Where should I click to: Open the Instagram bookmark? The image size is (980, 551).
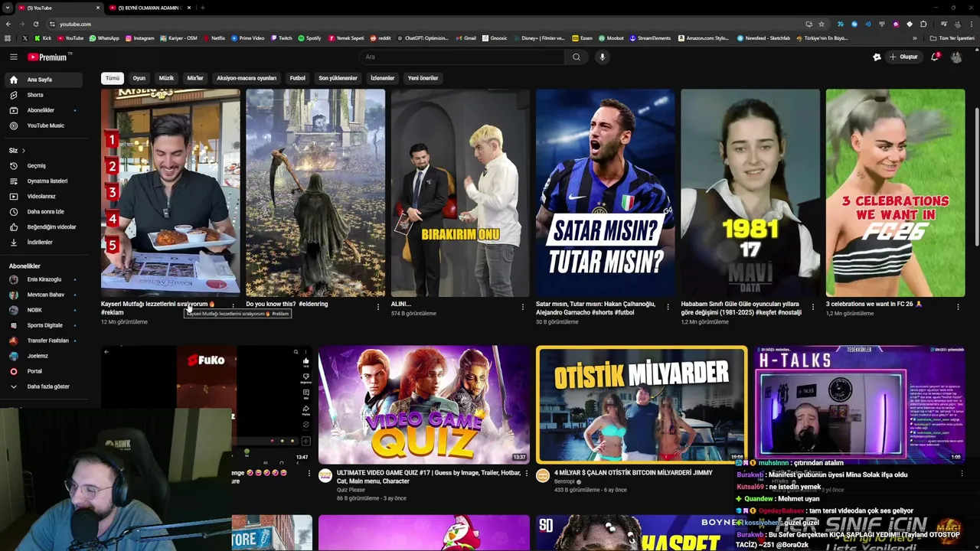[139, 38]
